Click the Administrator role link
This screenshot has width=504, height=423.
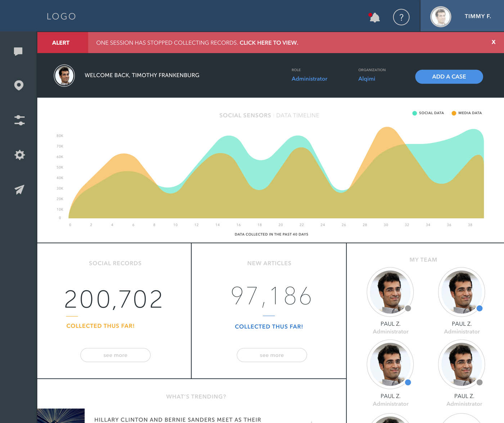[x=309, y=79]
